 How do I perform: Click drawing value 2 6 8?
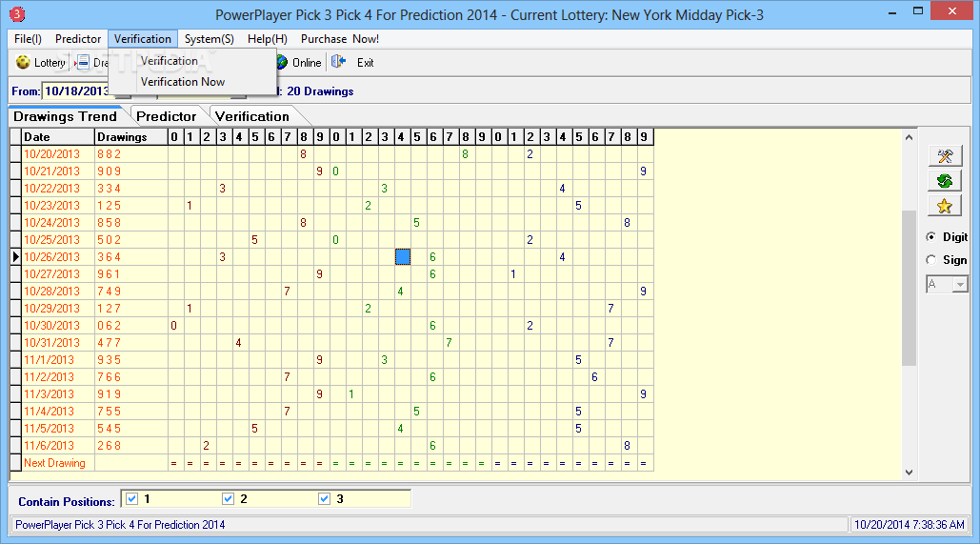[x=109, y=446]
